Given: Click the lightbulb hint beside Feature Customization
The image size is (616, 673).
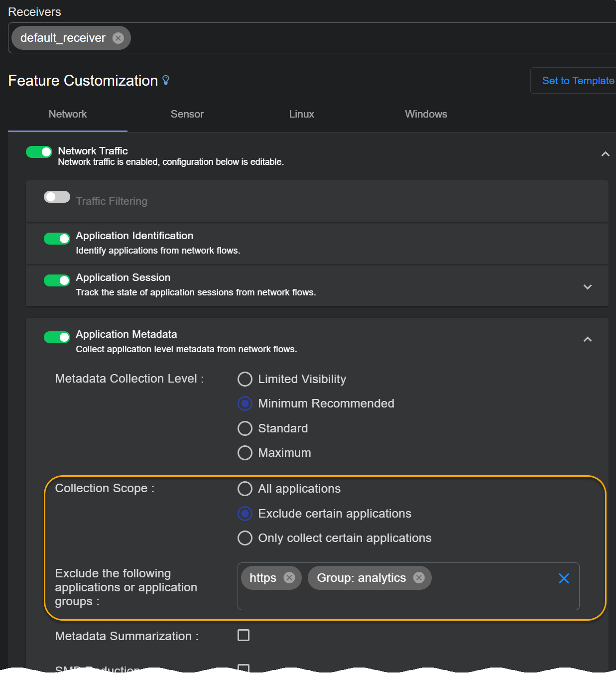Looking at the screenshot, I should [166, 80].
